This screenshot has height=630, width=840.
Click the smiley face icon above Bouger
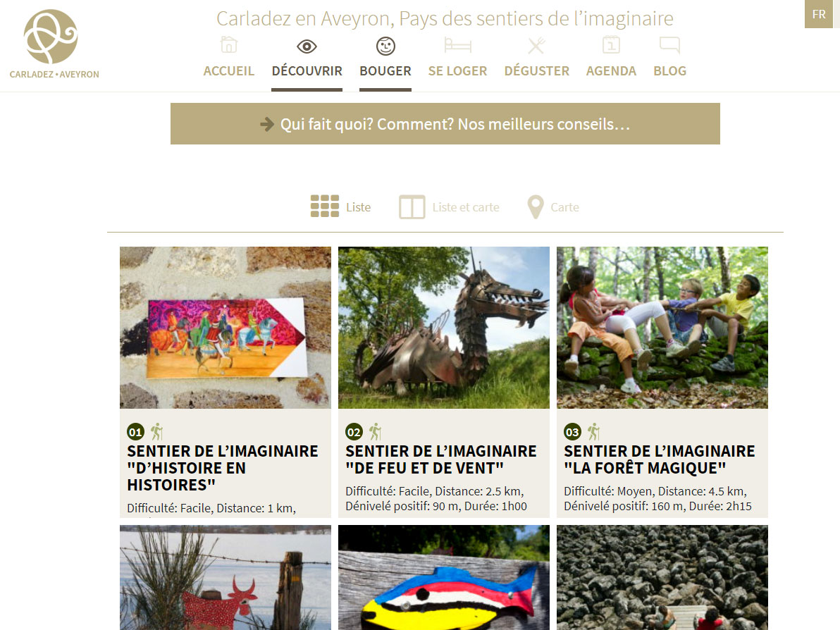(385, 46)
